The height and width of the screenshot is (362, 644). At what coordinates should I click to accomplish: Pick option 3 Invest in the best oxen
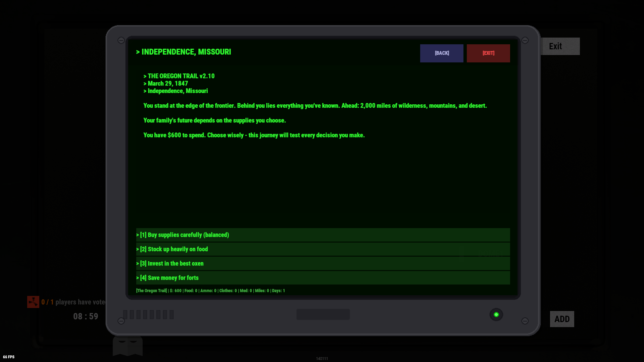click(x=323, y=263)
